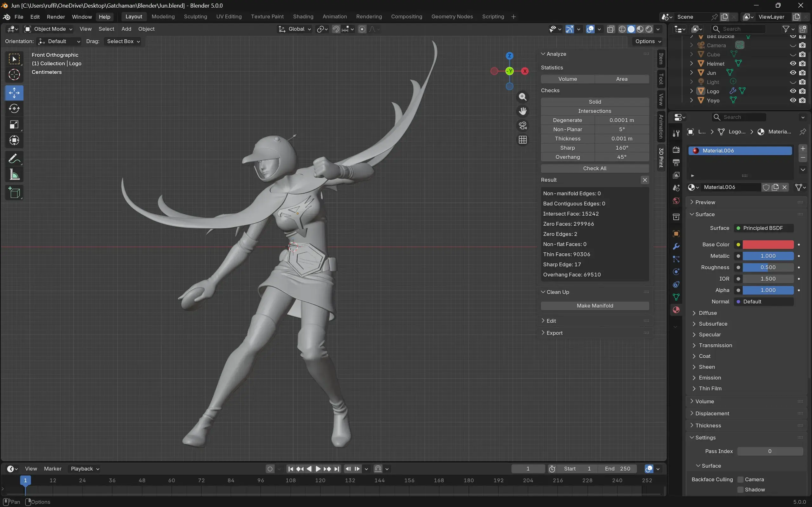Toggle the snapping magnet in the header
Screen dimensions: 812x507
[336, 29]
